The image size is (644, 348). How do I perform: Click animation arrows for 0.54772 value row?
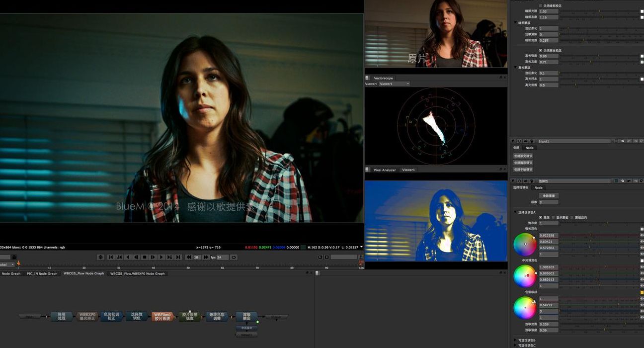coord(642,305)
